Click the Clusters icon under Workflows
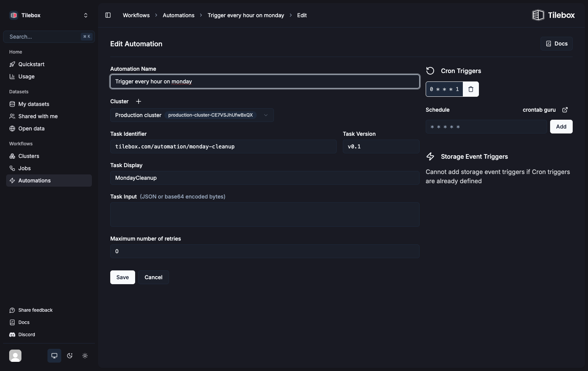The width and height of the screenshot is (588, 371). 13,156
